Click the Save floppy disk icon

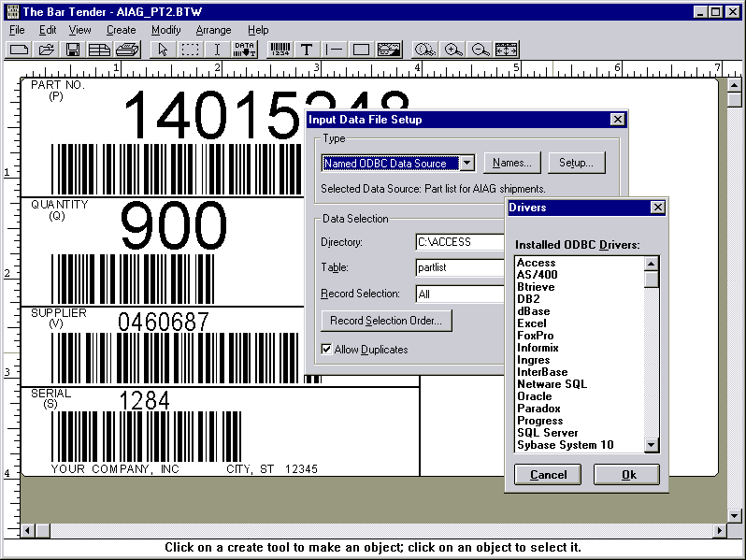coord(73,50)
